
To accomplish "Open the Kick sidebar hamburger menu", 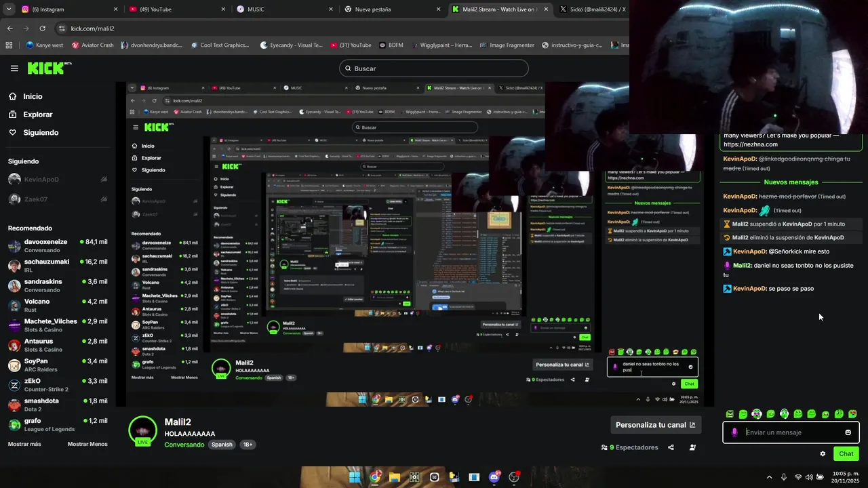I will tap(14, 68).
